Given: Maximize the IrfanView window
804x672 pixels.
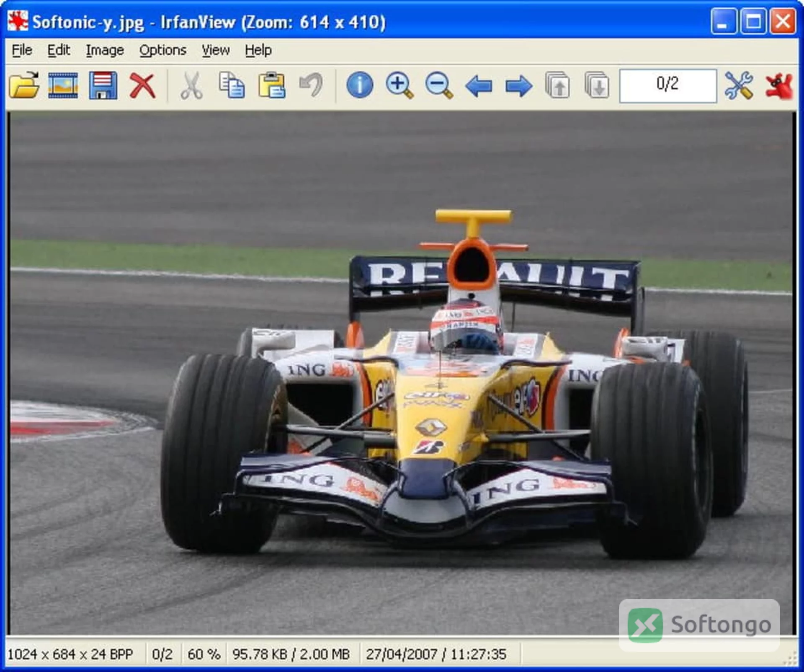Looking at the screenshot, I should (x=753, y=21).
